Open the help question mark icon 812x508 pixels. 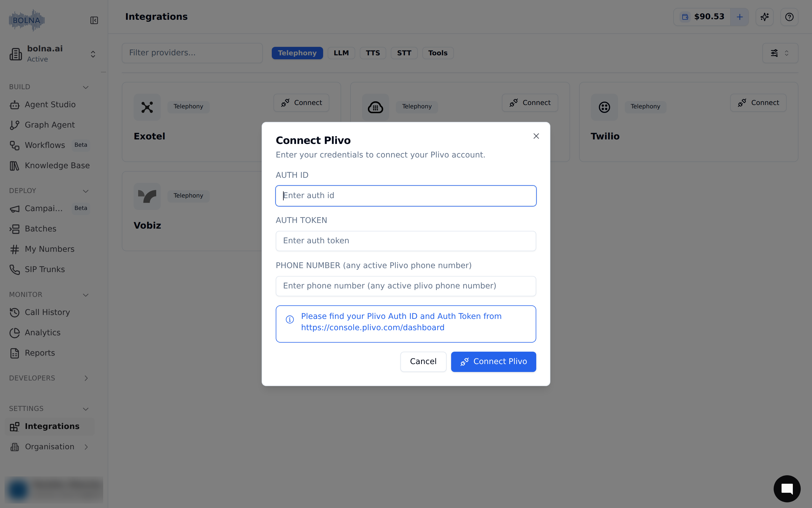click(789, 17)
